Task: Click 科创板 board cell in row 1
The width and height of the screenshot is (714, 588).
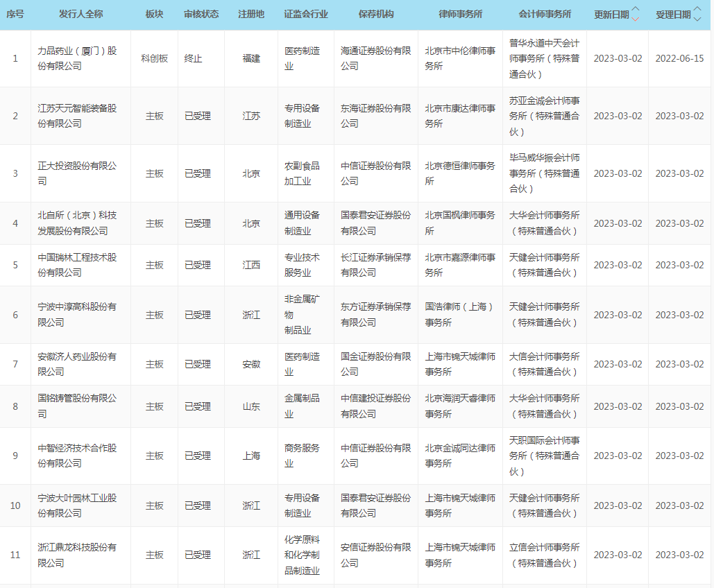Action: 155,59
